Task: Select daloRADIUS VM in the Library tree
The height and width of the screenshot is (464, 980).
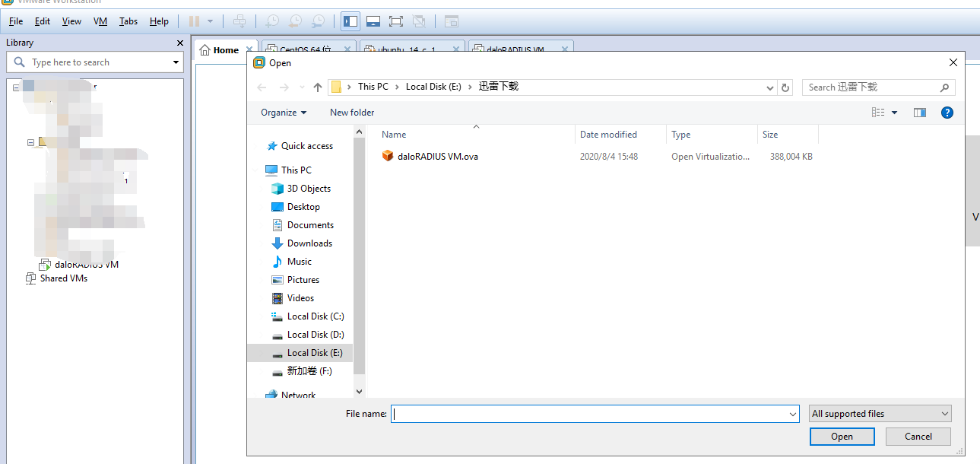Action: pos(86,265)
